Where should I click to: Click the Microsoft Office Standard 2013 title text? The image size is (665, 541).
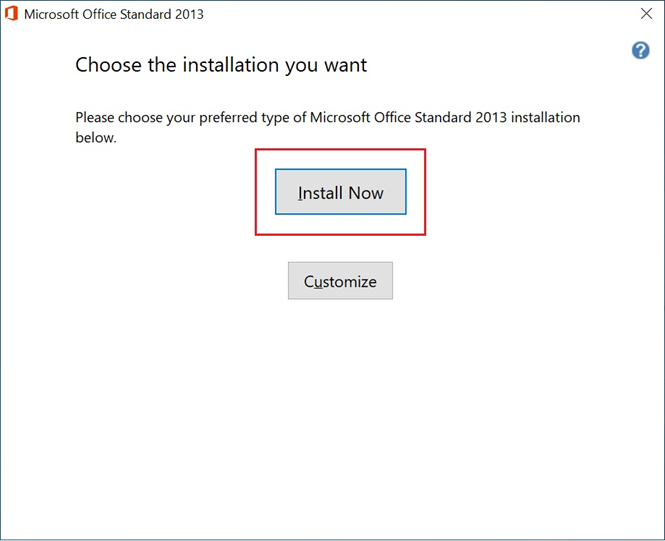(114, 14)
